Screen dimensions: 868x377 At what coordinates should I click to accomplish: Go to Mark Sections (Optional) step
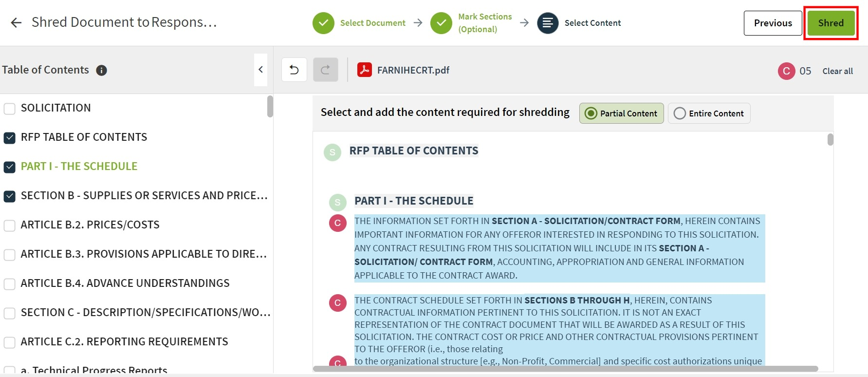[471, 23]
